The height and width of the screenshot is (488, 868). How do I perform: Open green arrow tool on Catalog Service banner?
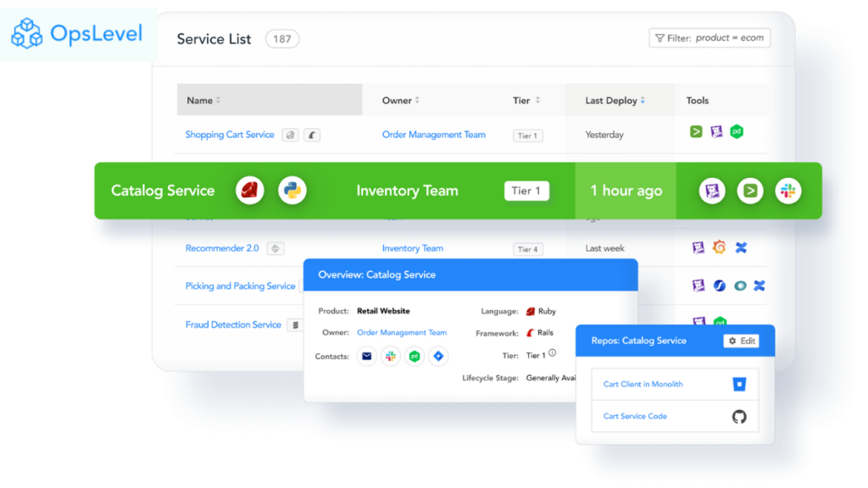coord(750,191)
